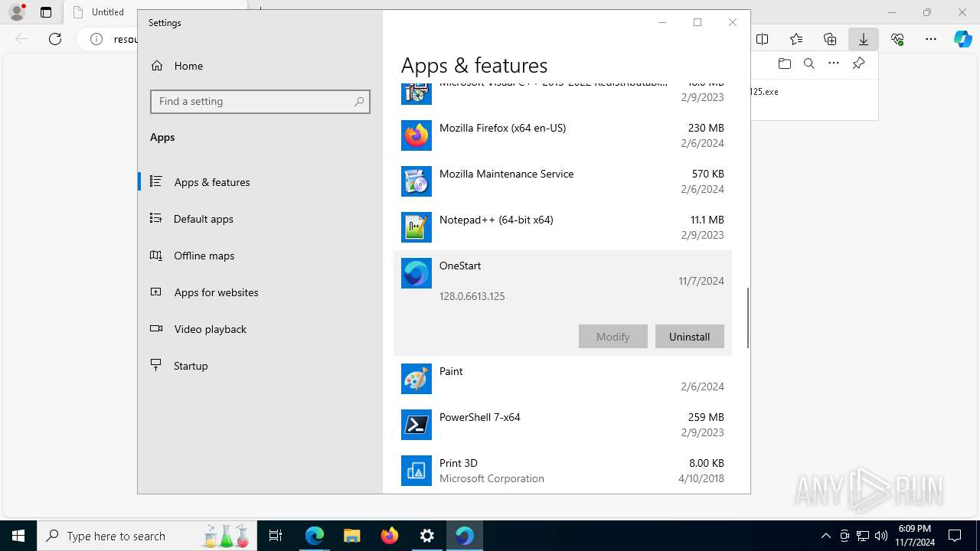Click the Notepad++ app icon

click(416, 227)
